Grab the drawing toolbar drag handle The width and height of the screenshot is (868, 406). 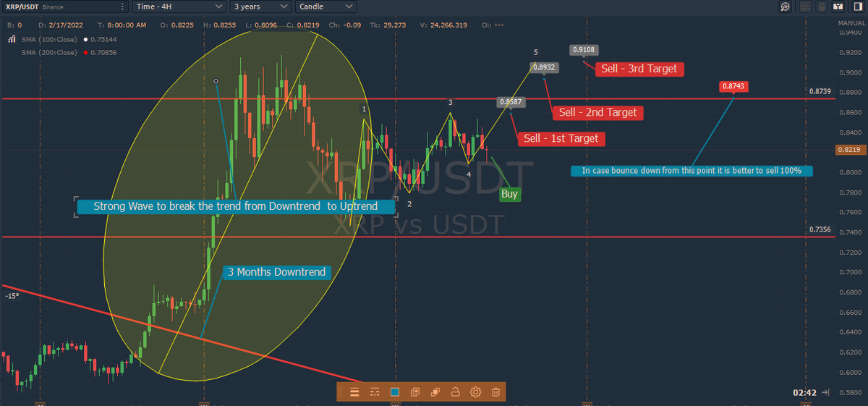pos(341,392)
